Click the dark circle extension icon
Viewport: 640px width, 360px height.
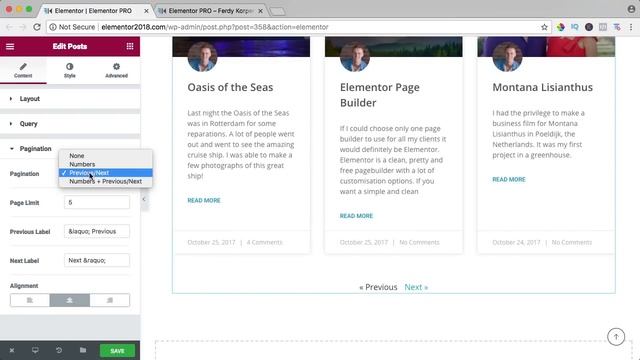tap(589, 27)
